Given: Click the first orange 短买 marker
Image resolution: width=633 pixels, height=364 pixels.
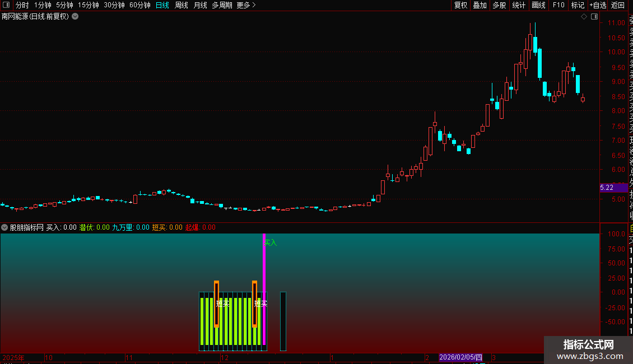Looking at the screenshot, I should click(x=216, y=304).
